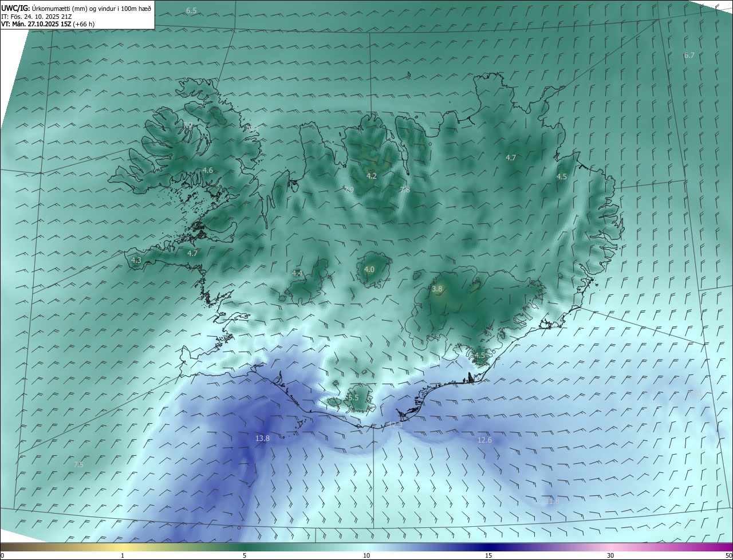Click the 4.3 value on the peninsula
Screen dimensions: 733x560
coord(136,260)
